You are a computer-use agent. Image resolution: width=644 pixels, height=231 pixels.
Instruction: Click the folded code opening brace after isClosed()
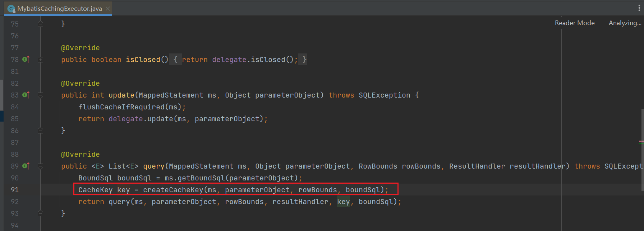click(175, 60)
